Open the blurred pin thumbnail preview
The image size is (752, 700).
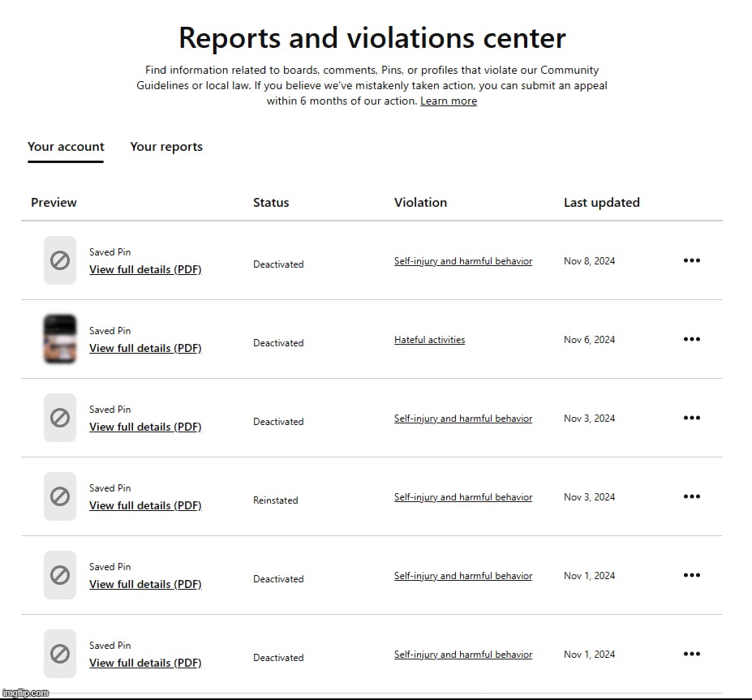click(60, 339)
